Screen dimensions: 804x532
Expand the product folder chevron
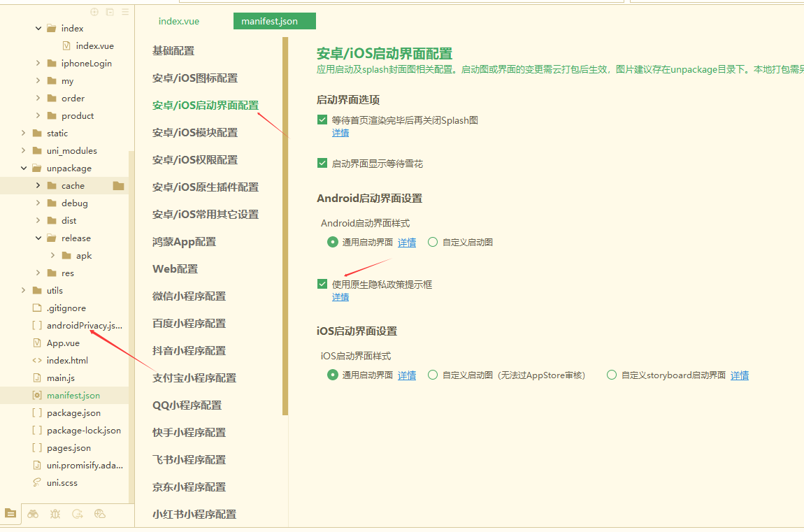coord(38,115)
